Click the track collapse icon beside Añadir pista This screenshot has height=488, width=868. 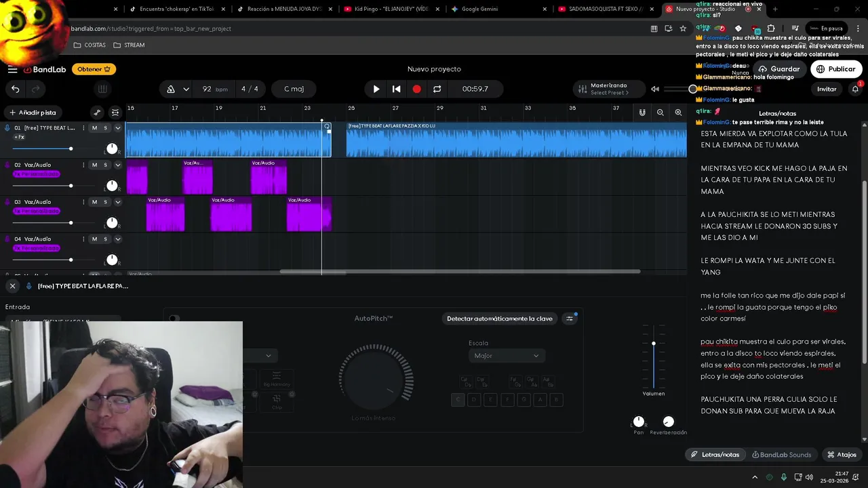tap(115, 113)
